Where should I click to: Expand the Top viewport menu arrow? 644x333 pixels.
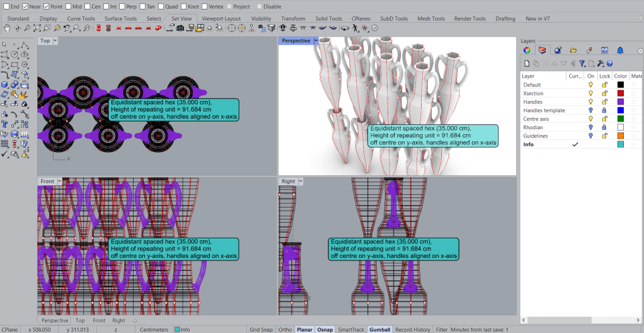tap(55, 41)
